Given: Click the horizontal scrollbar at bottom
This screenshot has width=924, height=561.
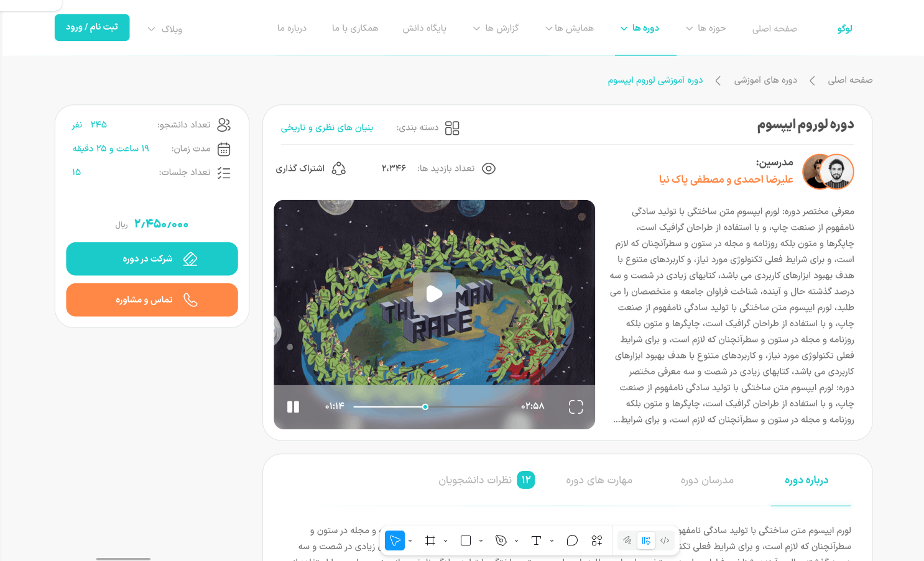Looking at the screenshot, I should tap(123, 559).
